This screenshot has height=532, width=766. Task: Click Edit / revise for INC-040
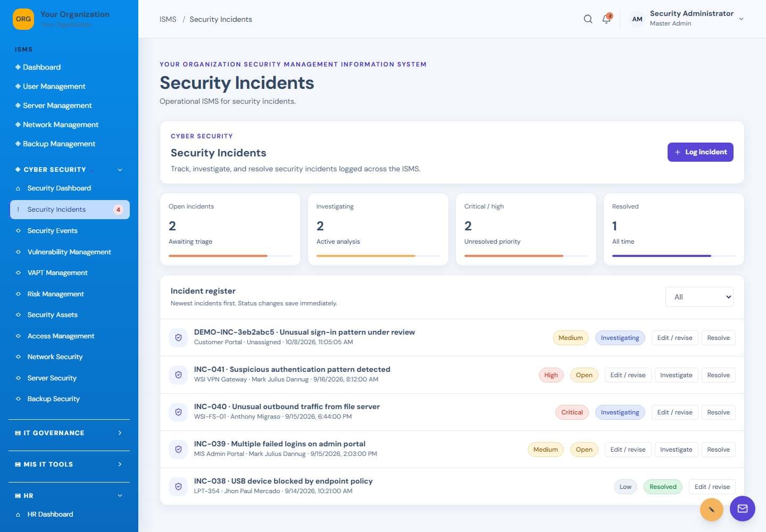675,412
